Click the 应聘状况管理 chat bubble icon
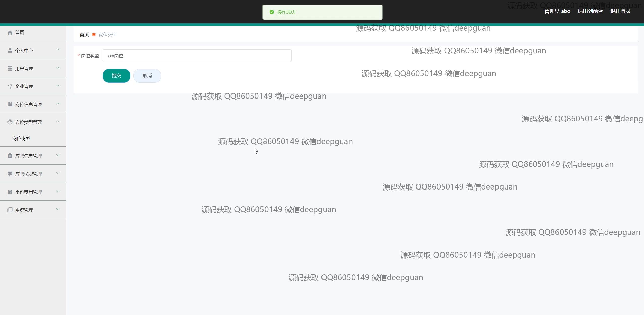 tap(10, 174)
